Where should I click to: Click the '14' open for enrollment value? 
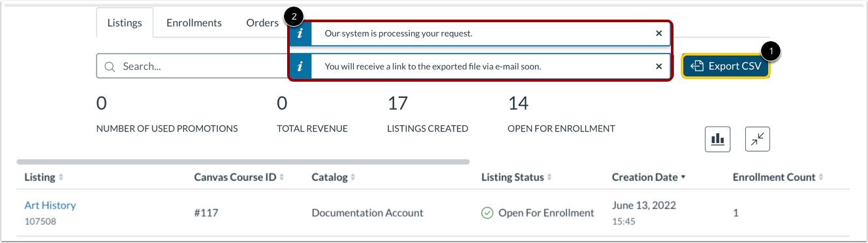[x=518, y=103]
